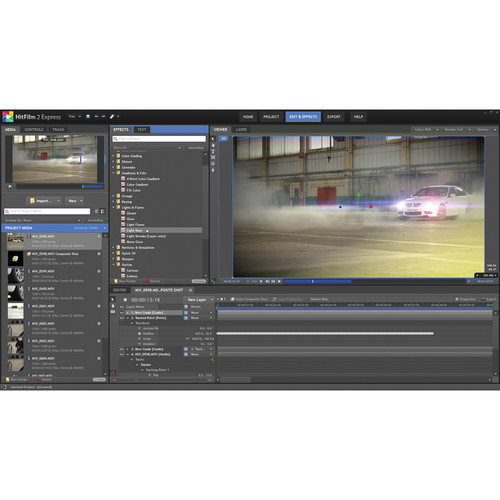Viewport: 500px width, 500px height.
Task: Click New Folder under media panel
Action: 17,380
